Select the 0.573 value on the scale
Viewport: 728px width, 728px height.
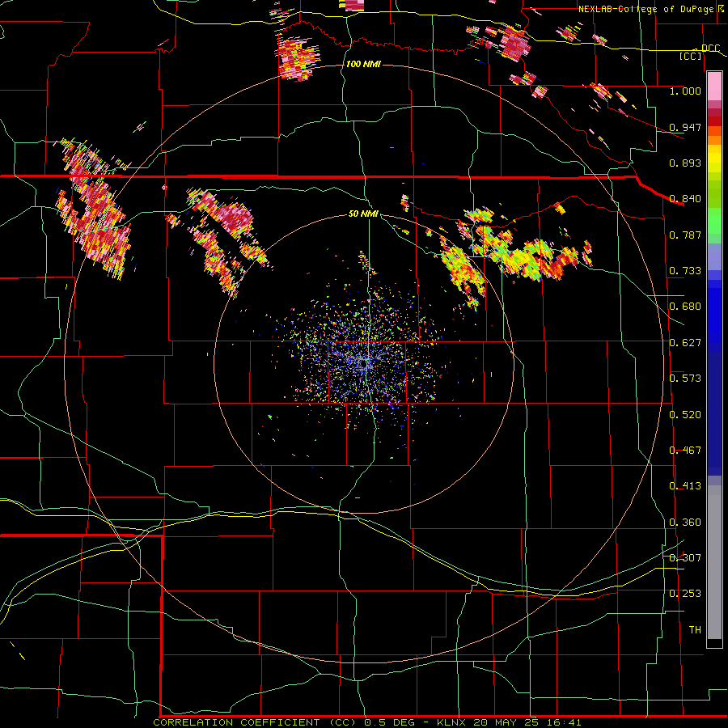pyautogui.click(x=685, y=379)
